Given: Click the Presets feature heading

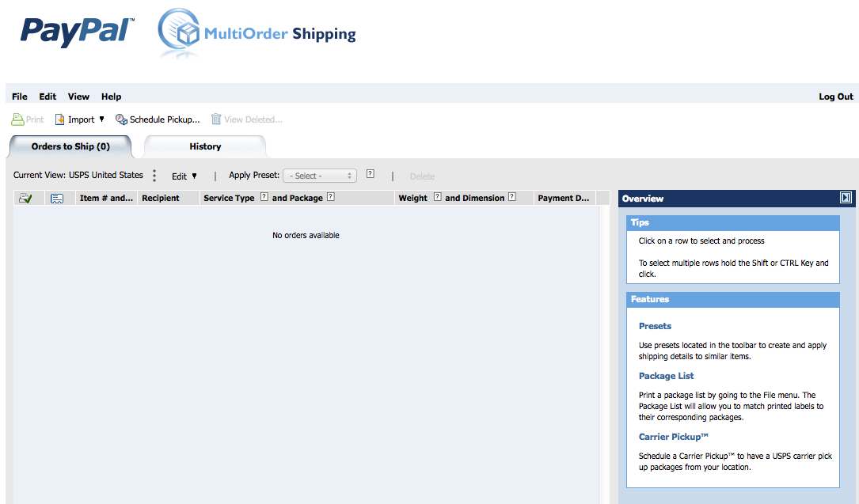Looking at the screenshot, I should 655,326.
